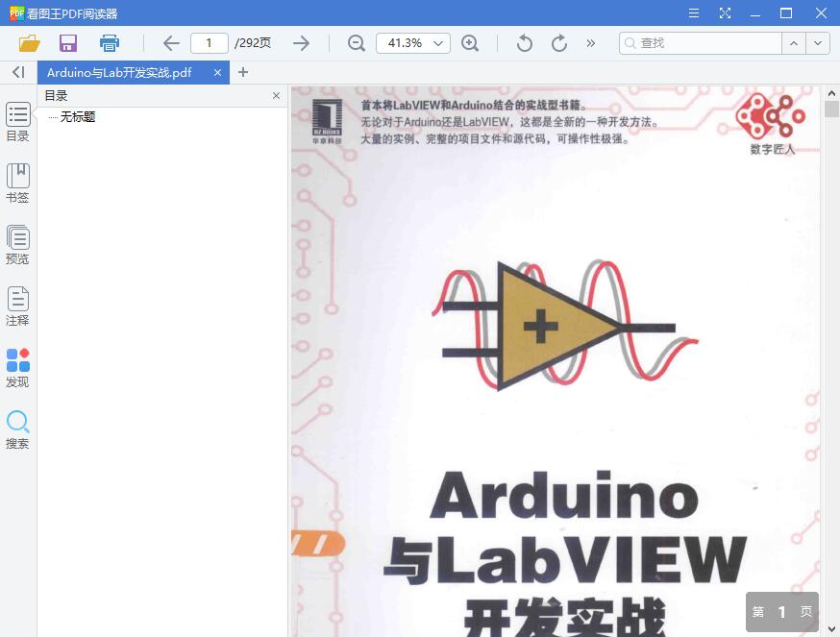The height and width of the screenshot is (637, 840).
Task: Rotate page clockwise
Action: (x=559, y=43)
